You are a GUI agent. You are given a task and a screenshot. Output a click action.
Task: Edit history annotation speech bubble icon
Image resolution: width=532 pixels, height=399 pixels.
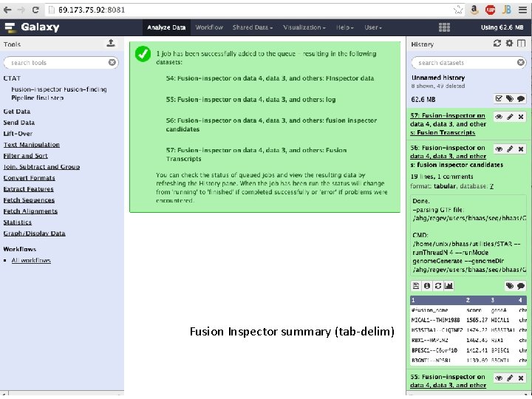pos(521,99)
